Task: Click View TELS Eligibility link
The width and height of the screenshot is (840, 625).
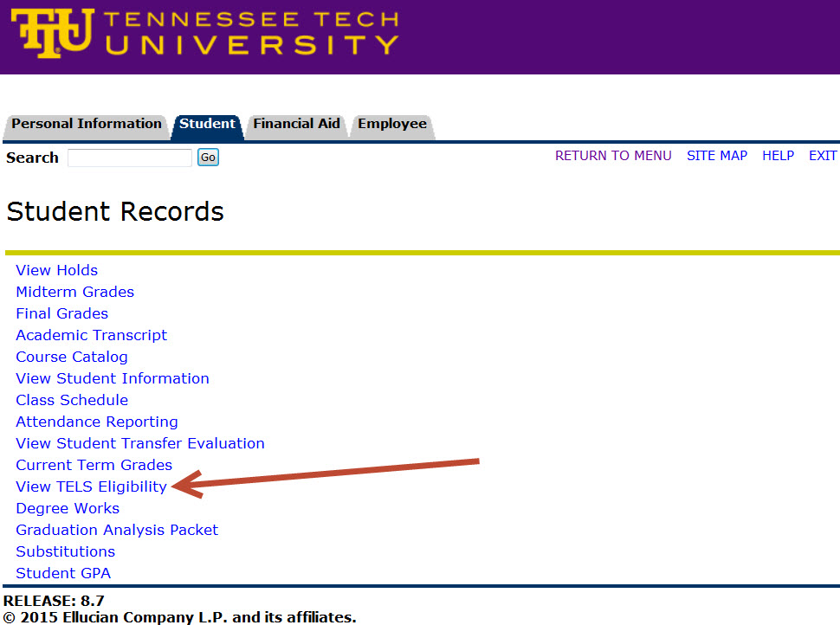Action: click(91, 486)
